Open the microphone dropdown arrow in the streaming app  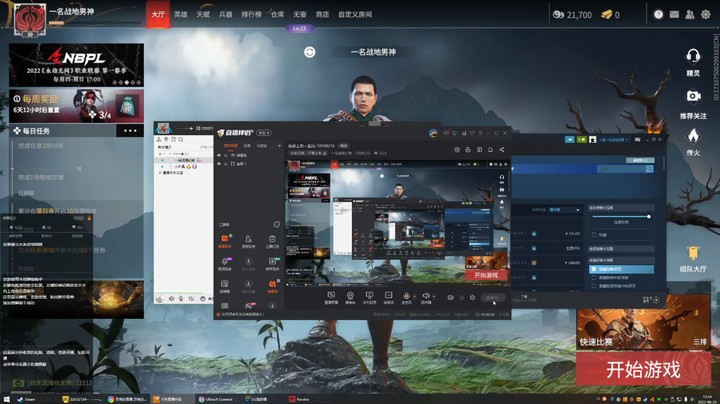[414, 297]
